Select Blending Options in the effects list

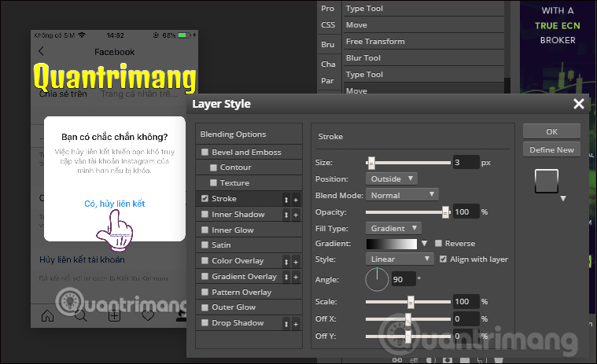[x=249, y=134]
